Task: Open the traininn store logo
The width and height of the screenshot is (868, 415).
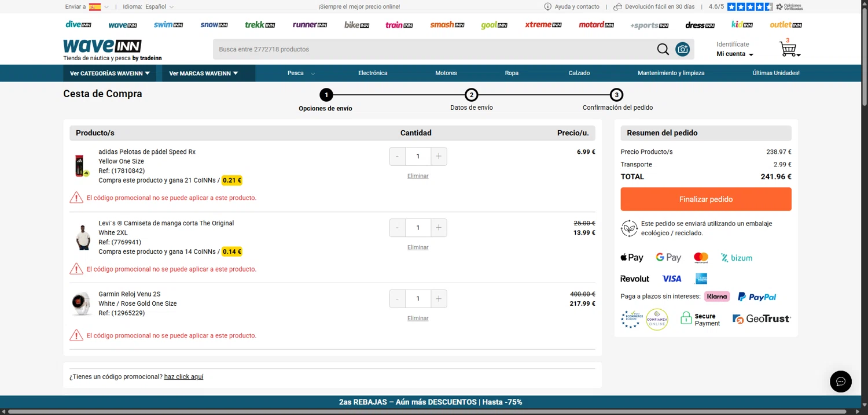Action: pyautogui.click(x=399, y=25)
